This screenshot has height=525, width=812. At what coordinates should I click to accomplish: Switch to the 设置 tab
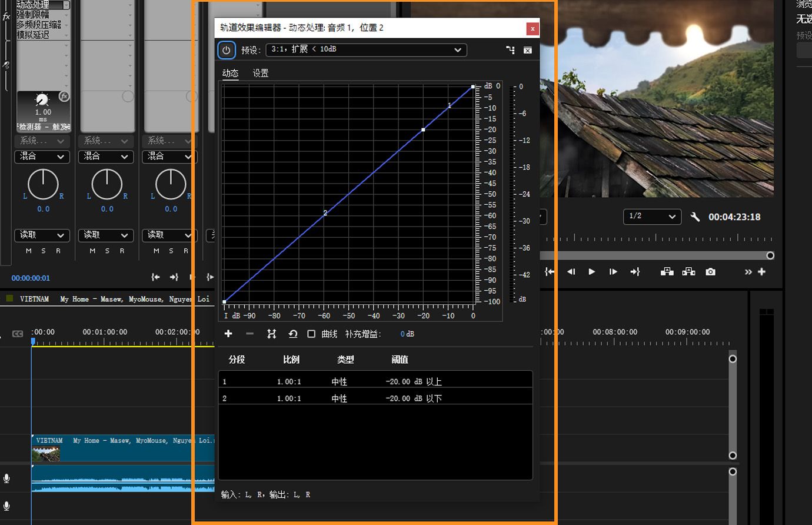pyautogui.click(x=260, y=73)
